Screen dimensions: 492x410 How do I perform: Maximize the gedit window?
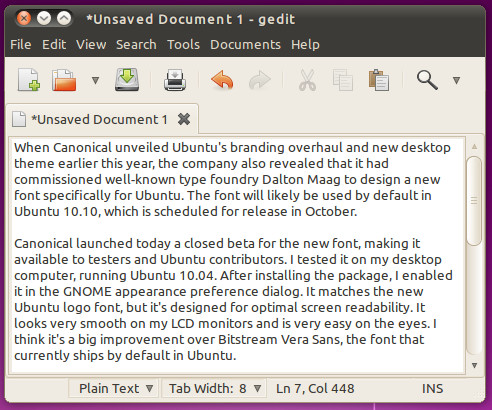click(x=64, y=18)
